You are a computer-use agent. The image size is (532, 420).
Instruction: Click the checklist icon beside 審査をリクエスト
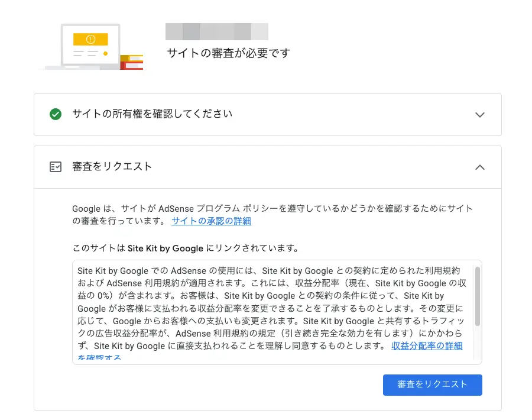click(x=55, y=167)
